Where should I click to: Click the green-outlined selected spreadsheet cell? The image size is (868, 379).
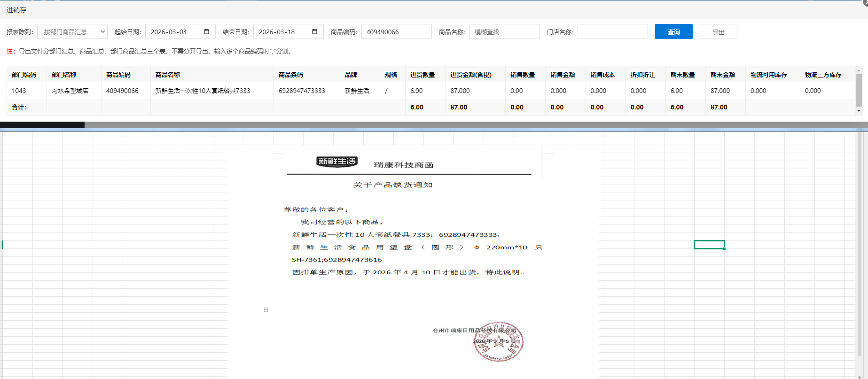(x=709, y=245)
